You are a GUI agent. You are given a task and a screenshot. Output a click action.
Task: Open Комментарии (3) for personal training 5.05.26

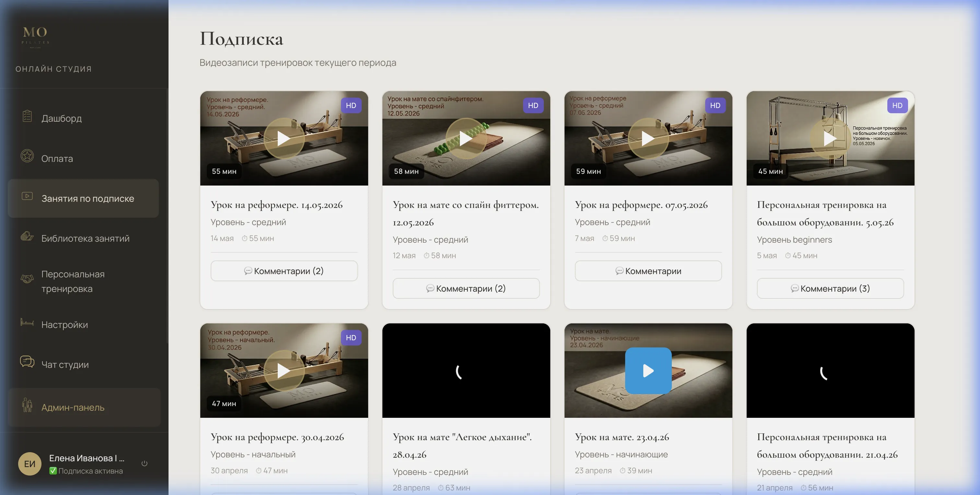tap(830, 288)
